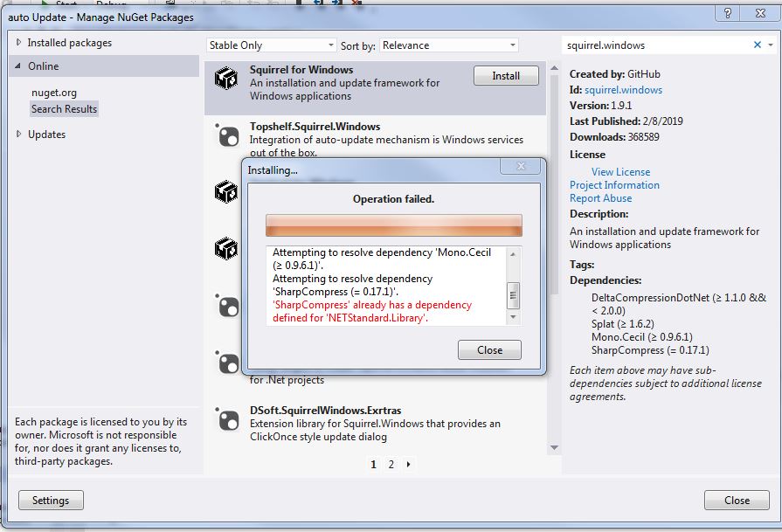Viewport: 782px width, 532px height.
Task: Go to results page 2
Action: pos(391,464)
